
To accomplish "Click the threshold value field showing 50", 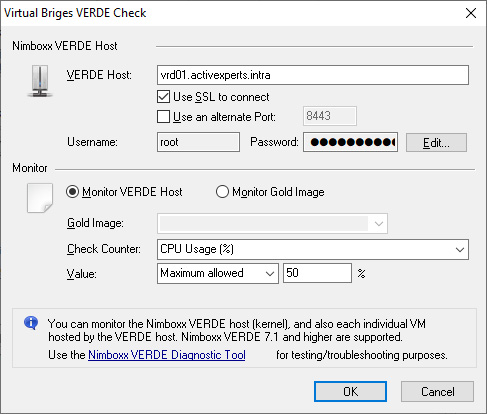I will (317, 273).
